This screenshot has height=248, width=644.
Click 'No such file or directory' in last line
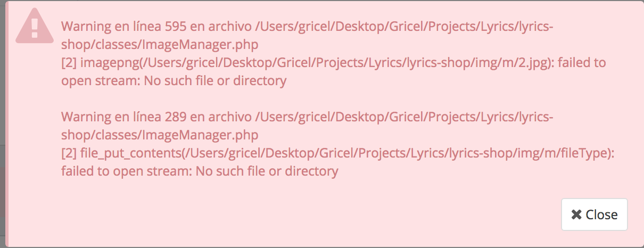point(267,171)
